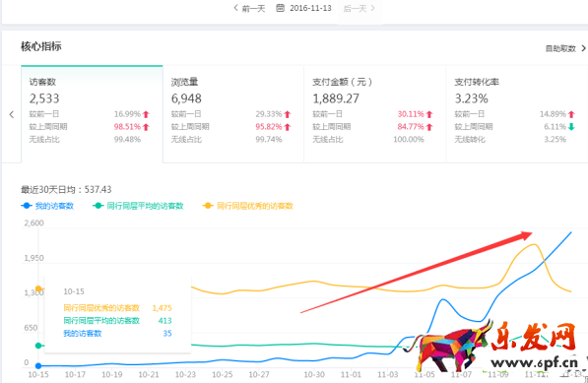The image size is (588, 383).
Task: Select the 支付金额（元）metric card
Action: [374, 114]
